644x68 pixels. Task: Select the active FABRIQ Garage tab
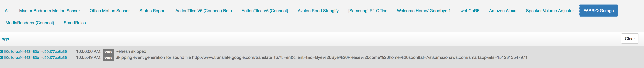598,11
